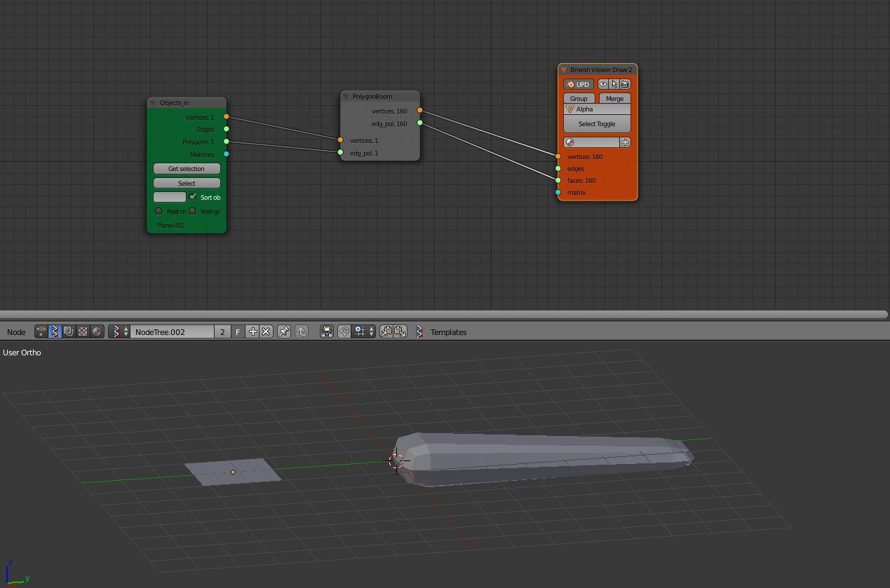The height and width of the screenshot is (588, 890).
Task: Copy selected nodes to clipboard
Action: click(386, 331)
